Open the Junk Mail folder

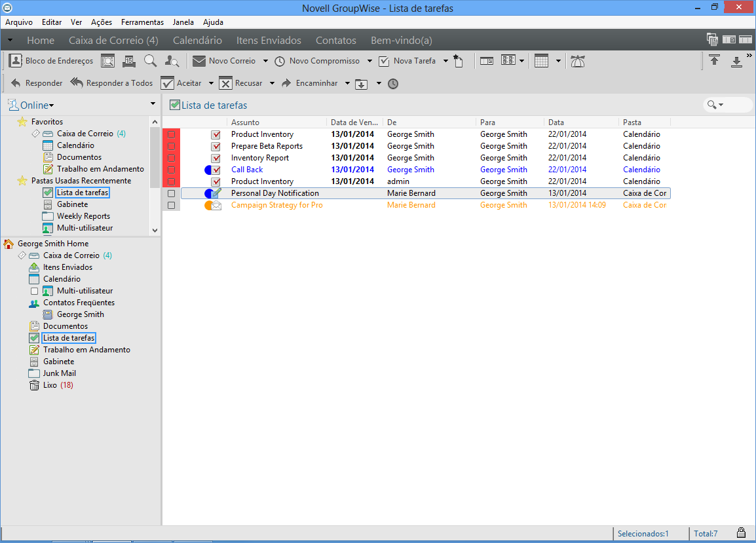pos(59,373)
